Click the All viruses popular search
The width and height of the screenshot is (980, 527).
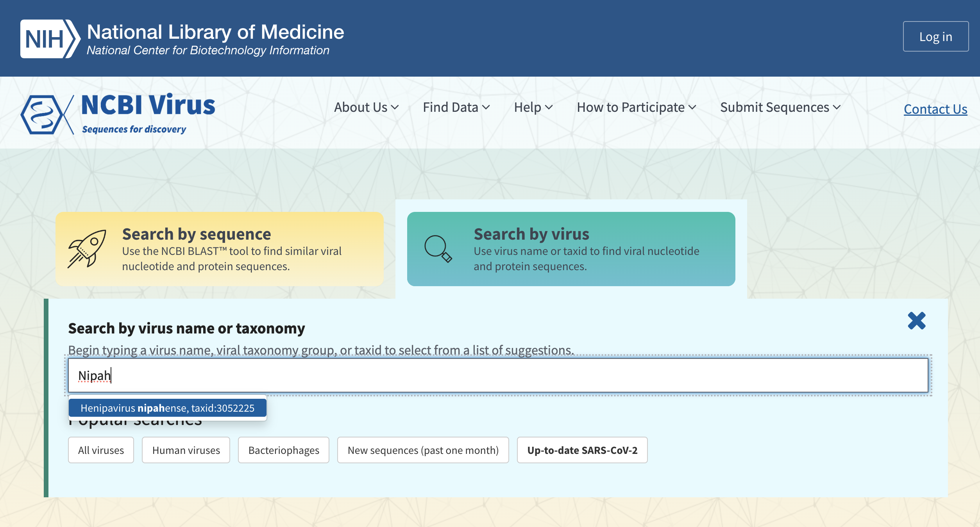click(101, 450)
